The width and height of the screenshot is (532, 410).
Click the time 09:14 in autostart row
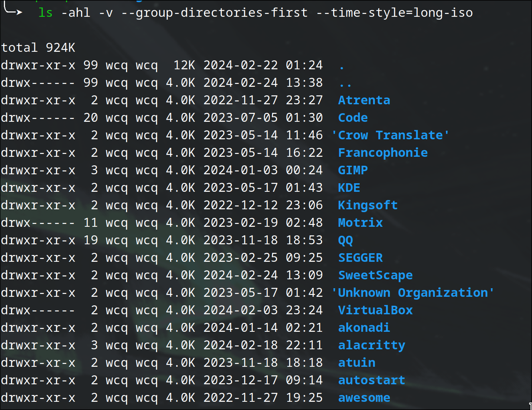click(x=304, y=380)
